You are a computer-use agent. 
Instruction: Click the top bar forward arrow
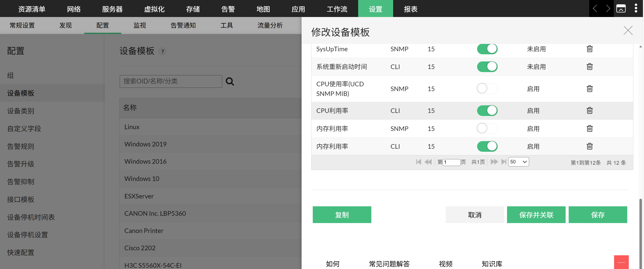[x=608, y=9]
